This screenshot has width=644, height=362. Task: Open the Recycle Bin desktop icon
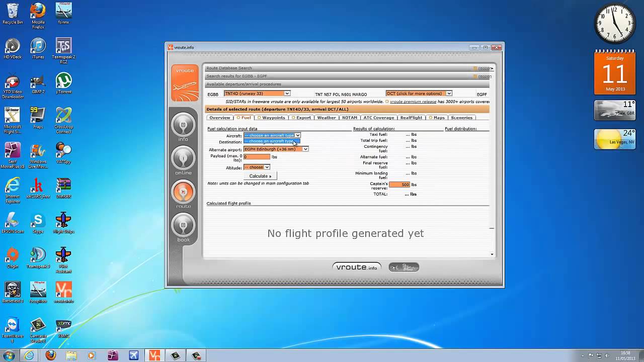[13, 14]
